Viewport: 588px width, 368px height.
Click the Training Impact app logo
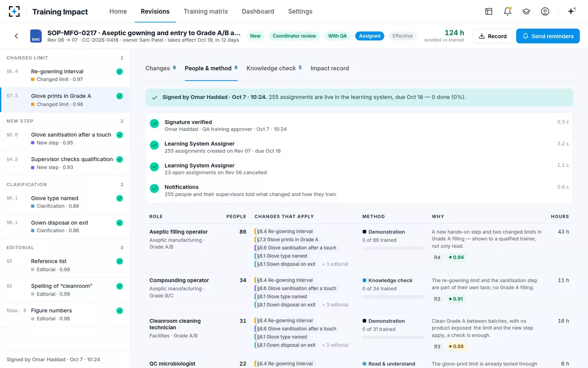click(x=14, y=11)
